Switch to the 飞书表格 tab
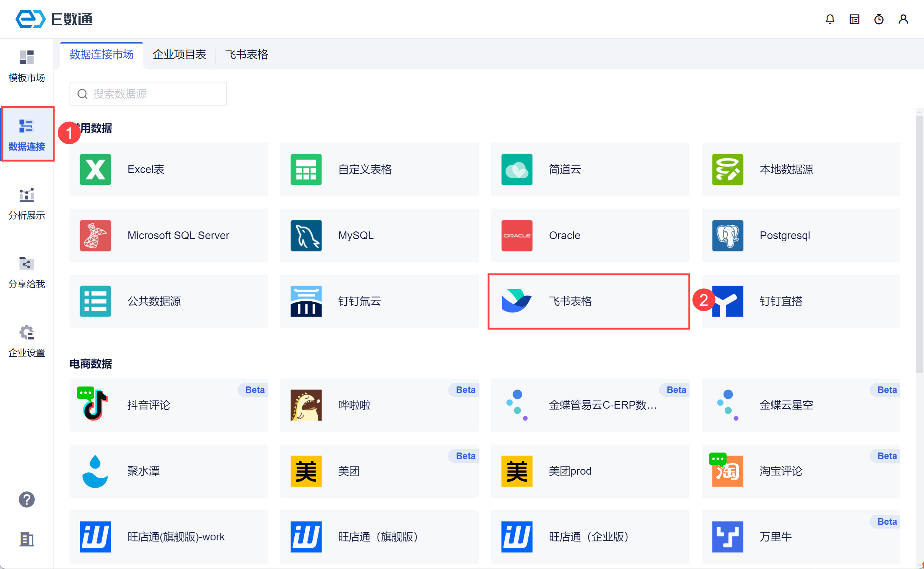Screen dimensions: 924x569 pyautogui.click(x=246, y=55)
